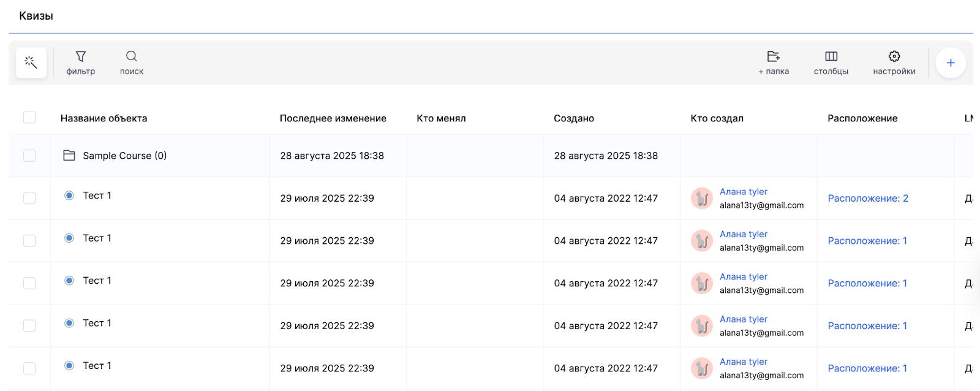
Task: Open настройки gear settings
Action: coord(894,63)
